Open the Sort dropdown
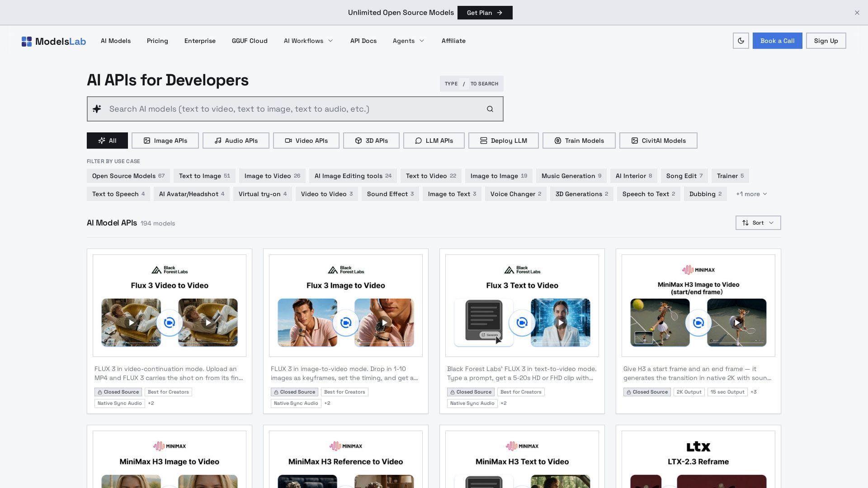The width and height of the screenshot is (868, 488). point(758,223)
